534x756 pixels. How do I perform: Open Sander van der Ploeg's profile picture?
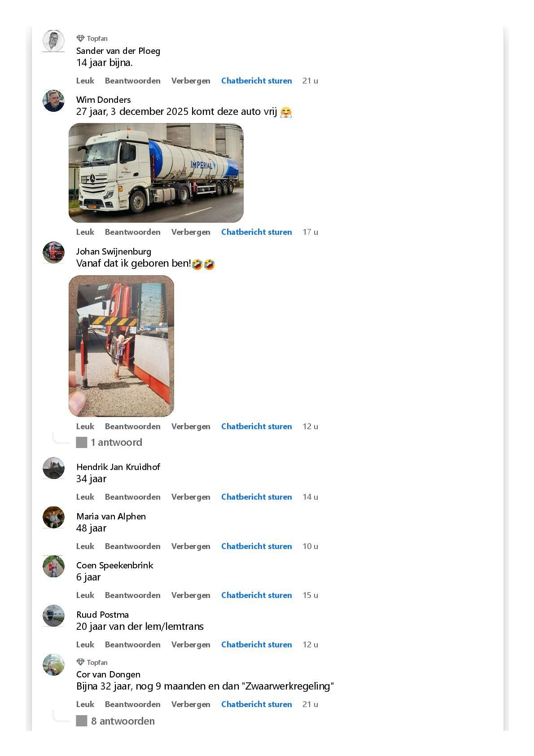click(53, 41)
